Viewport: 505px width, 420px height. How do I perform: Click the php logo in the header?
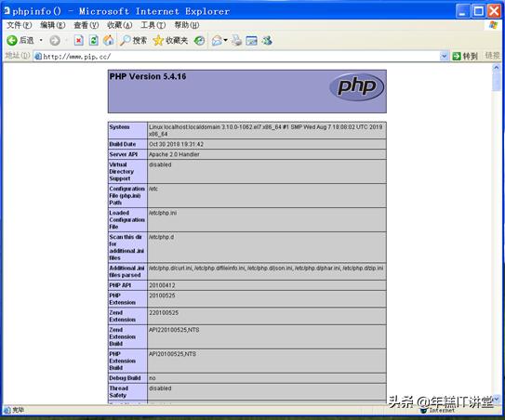[x=356, y=86]
